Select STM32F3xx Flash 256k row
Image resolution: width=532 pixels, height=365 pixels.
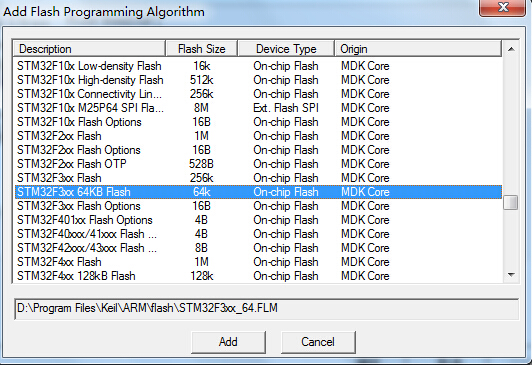click(x=258, y=178)
